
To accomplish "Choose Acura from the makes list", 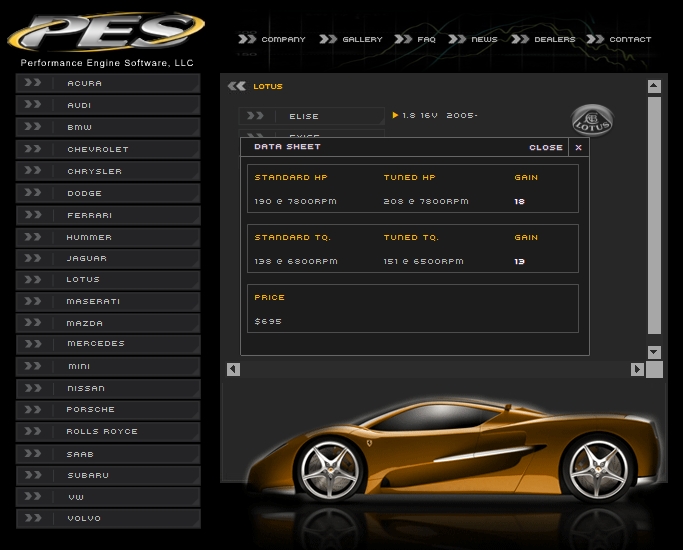I will [108, 84].
